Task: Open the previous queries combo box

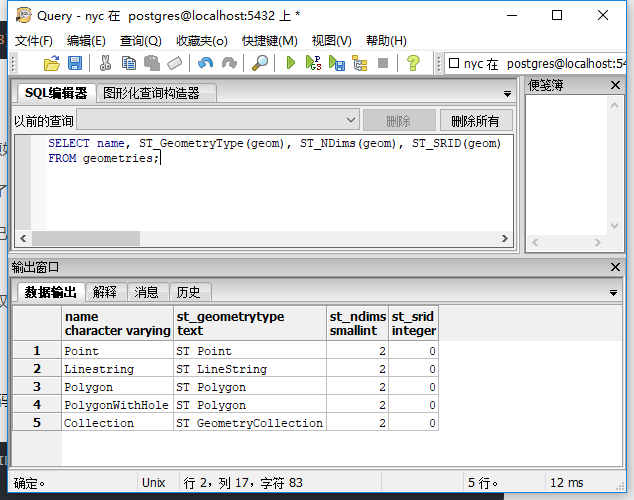Action: [x=218, y=120]
